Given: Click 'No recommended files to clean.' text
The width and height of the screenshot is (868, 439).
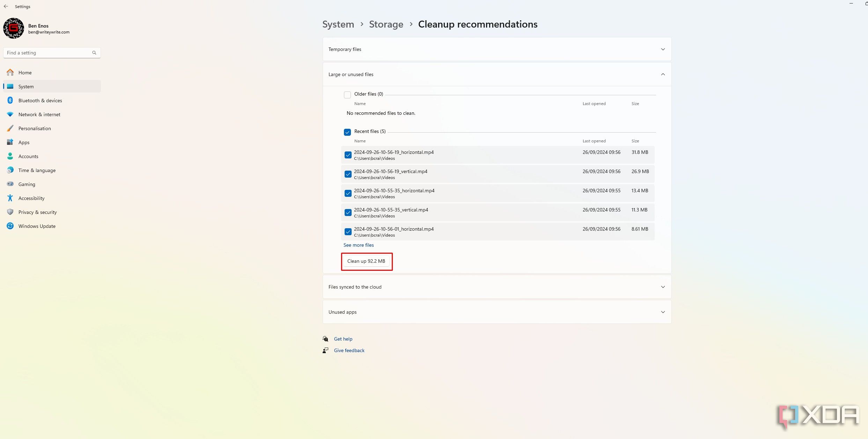Looking at the screenshot, I should (381, 113).
